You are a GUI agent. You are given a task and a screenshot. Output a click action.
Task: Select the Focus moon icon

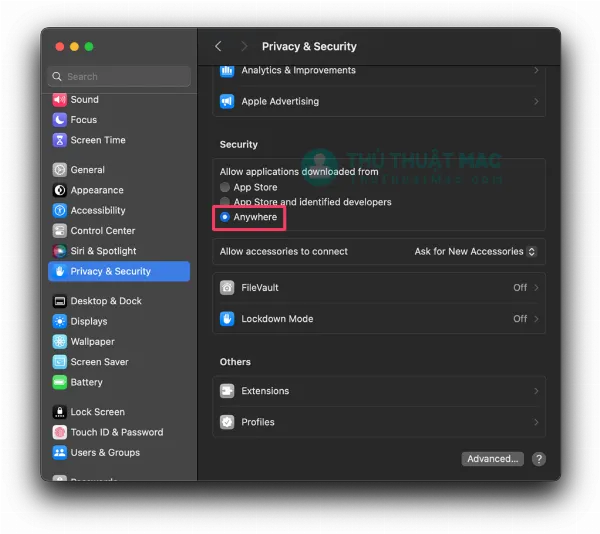[x=59, y=120]
